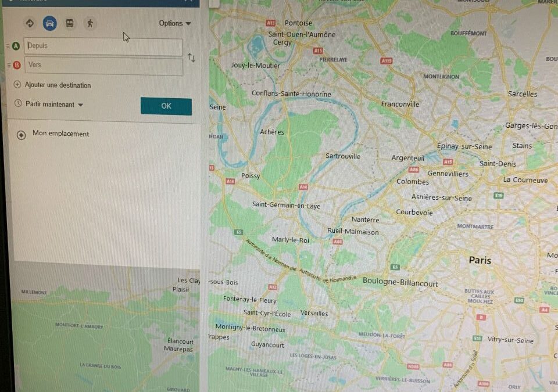Click the Saint-Denis map label

pos(498,164)
